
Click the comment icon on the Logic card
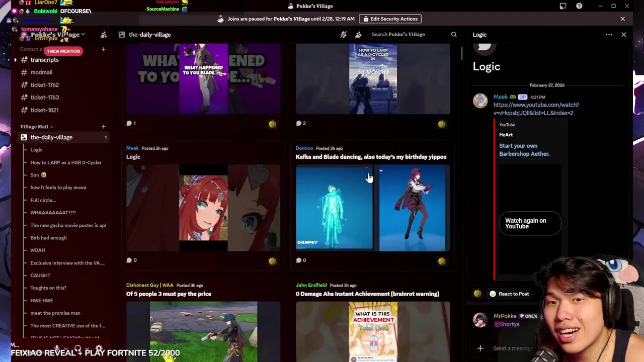point(129,260)
